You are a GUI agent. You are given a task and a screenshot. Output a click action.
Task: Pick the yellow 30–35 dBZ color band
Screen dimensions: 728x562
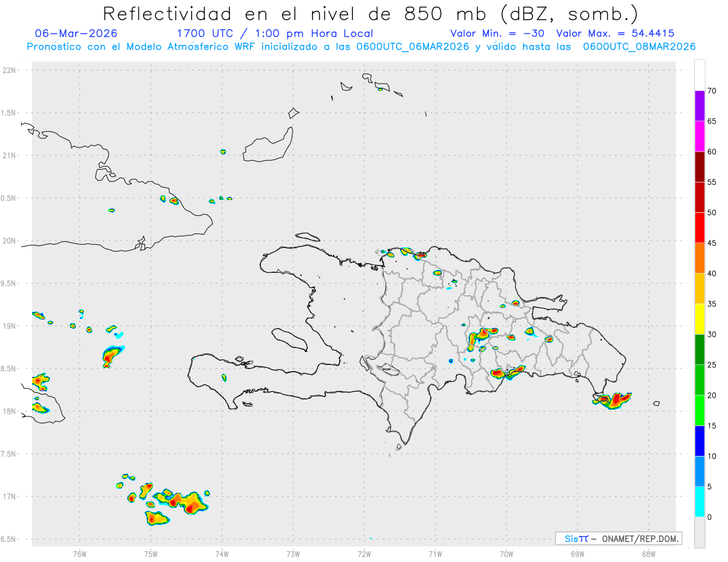[x=699, y=319]
